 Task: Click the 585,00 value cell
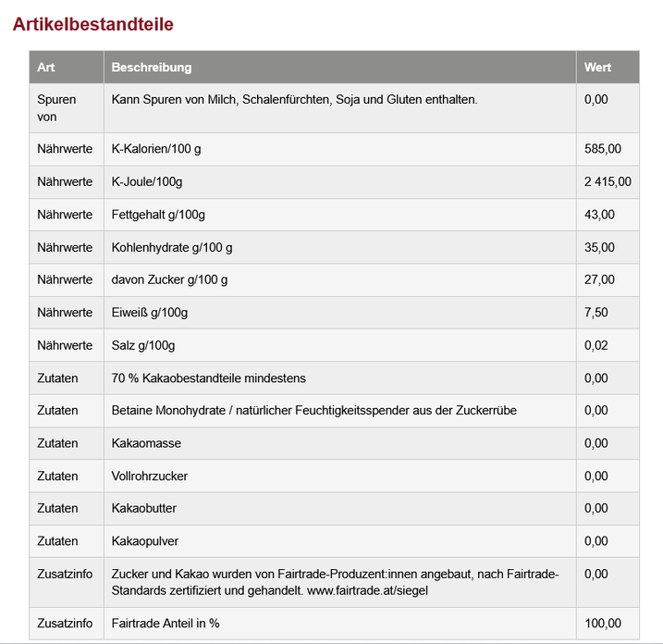tap(603, 149)
